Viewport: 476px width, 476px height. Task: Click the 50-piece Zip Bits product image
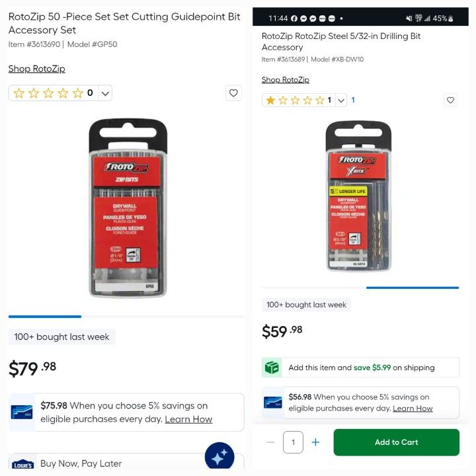point(128,208)
